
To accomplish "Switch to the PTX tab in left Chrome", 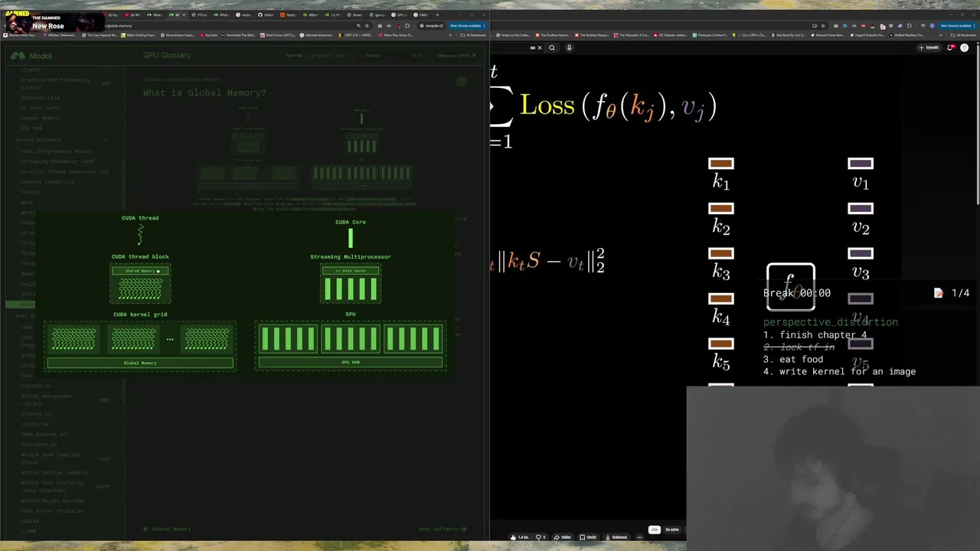I will 200,15.
